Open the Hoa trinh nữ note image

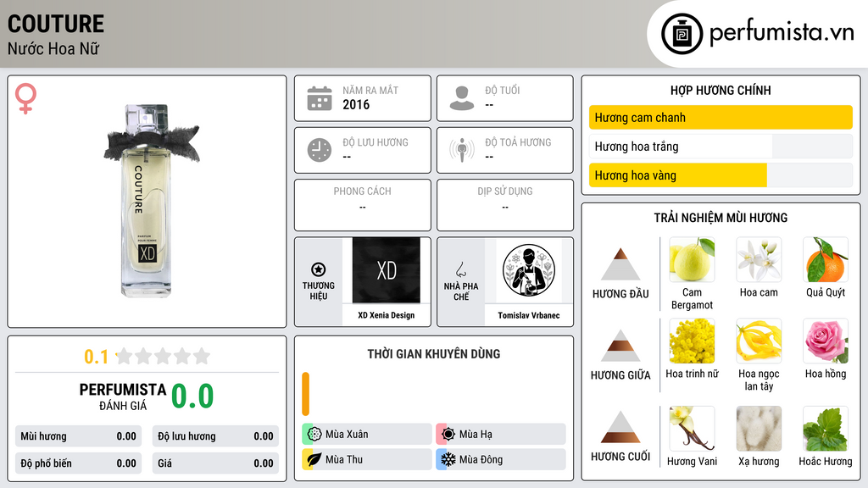[692, 341]
